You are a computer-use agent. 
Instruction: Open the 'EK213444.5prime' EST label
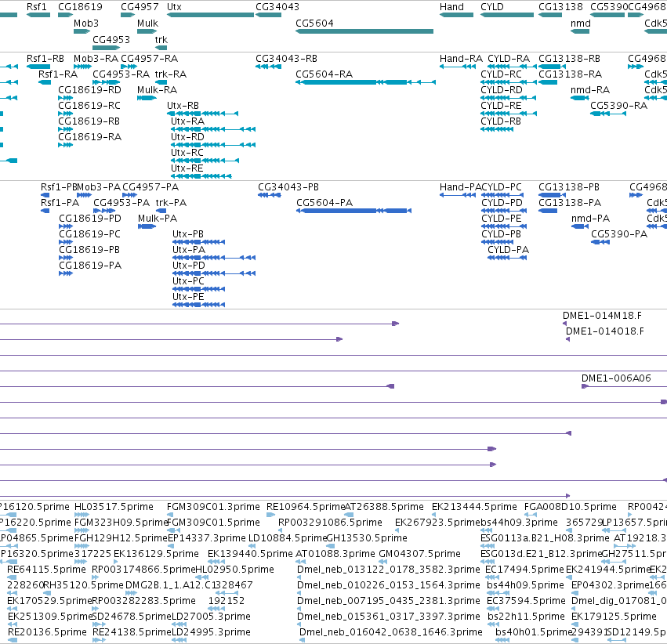pos(474,507)
